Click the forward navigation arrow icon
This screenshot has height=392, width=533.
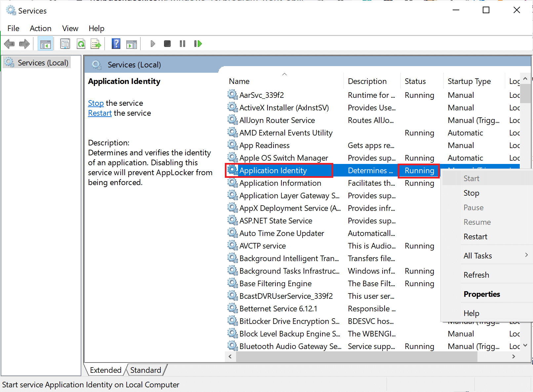[24, 43]
